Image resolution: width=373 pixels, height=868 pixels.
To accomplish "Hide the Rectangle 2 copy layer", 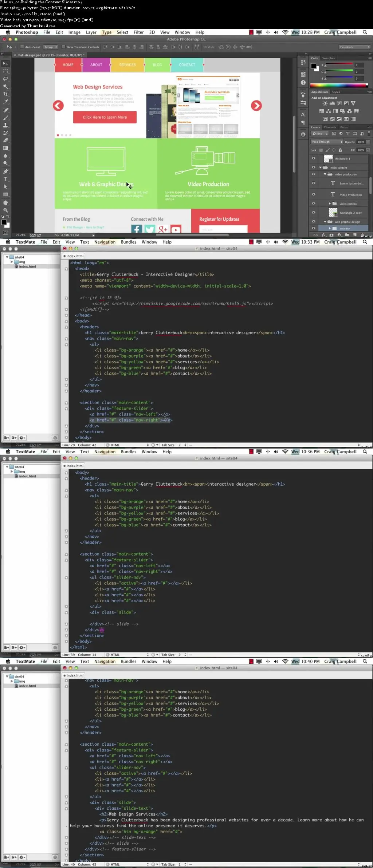I will pos(314,213).
